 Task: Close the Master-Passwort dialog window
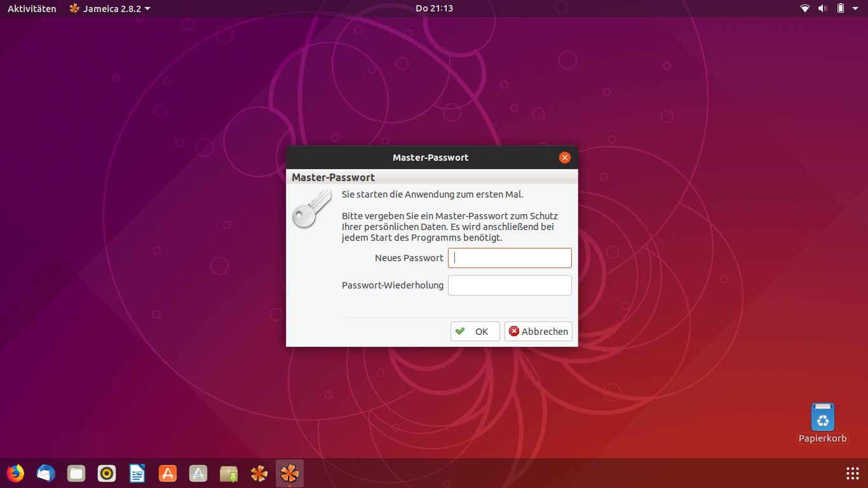click(x=564, y=158)
